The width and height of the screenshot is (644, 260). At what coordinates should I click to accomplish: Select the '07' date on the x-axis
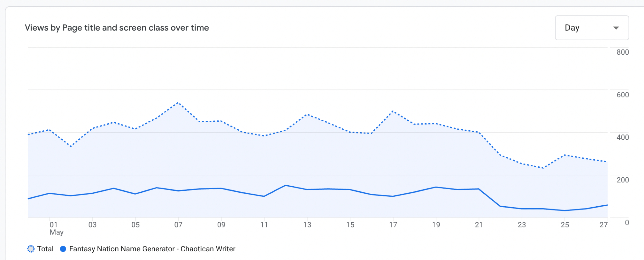pyautogui.click(x=178, y=225)
